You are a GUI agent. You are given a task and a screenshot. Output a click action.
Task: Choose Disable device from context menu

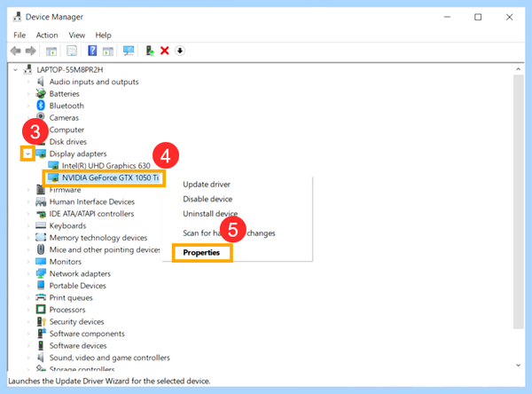207,199
